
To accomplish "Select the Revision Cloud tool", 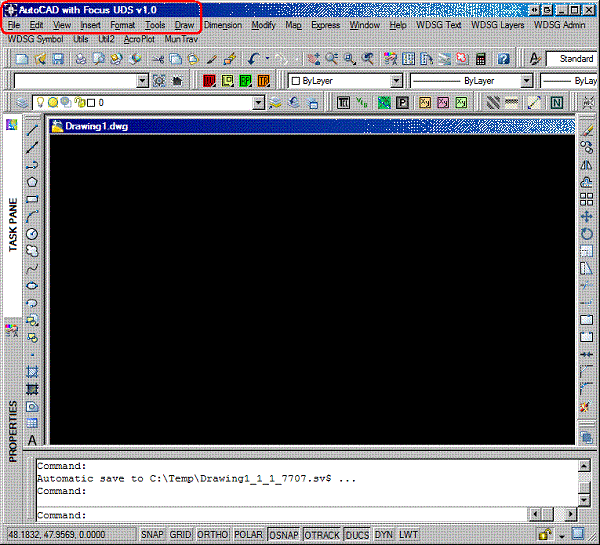I will (32, 251).
